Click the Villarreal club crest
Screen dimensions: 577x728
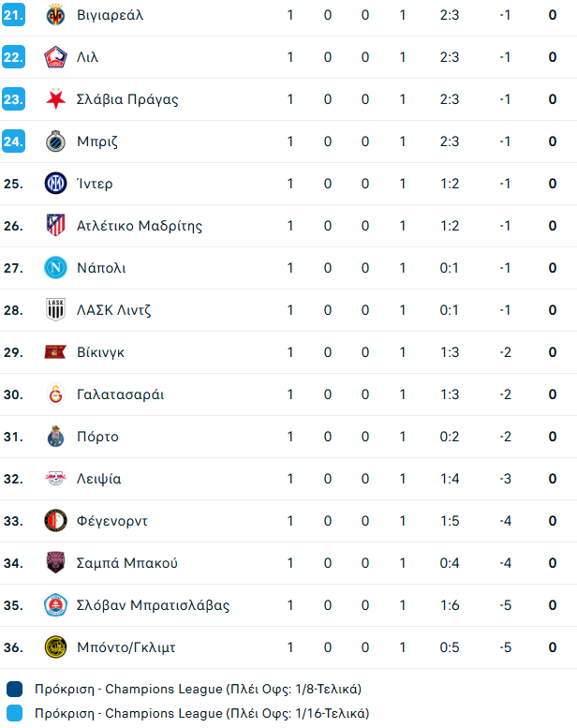pos(55,15)
